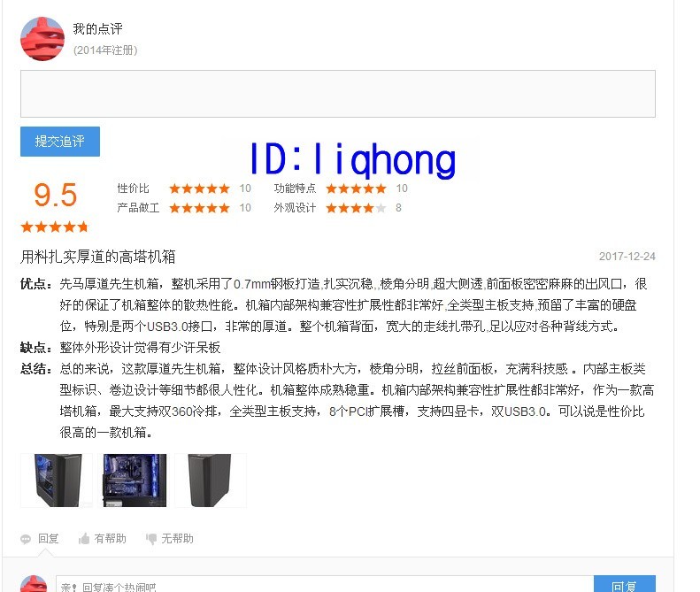
Task: Click the 性价比 star rating
Action: tap(199, 188)
